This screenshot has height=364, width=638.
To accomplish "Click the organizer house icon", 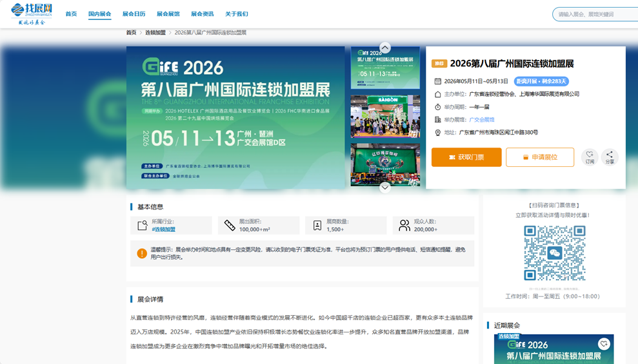I will click(438, 94).
